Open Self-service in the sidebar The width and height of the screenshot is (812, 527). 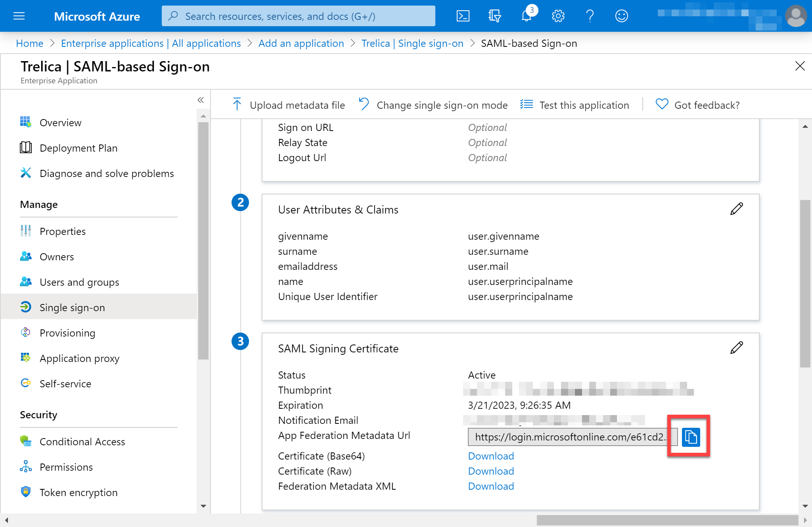click(65, 384)
